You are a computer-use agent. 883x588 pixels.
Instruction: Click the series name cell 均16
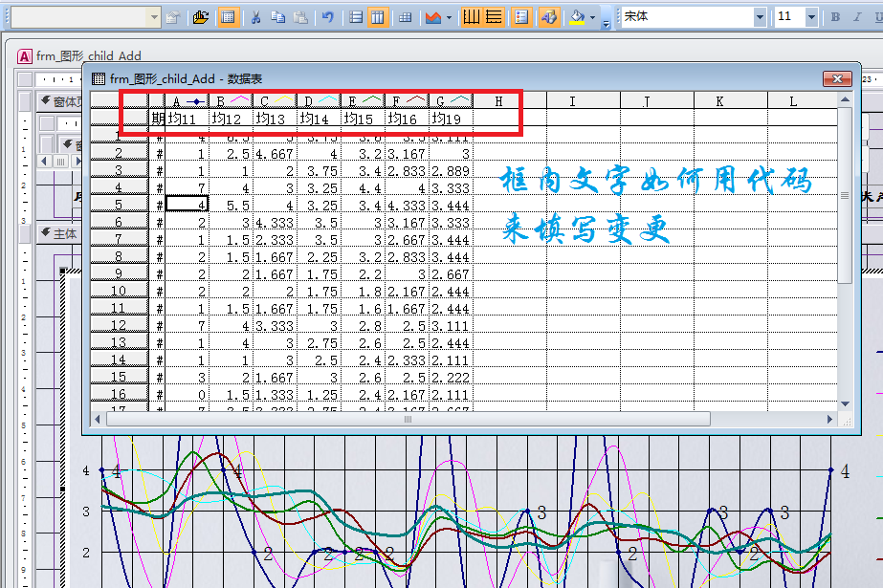[408, 119]
